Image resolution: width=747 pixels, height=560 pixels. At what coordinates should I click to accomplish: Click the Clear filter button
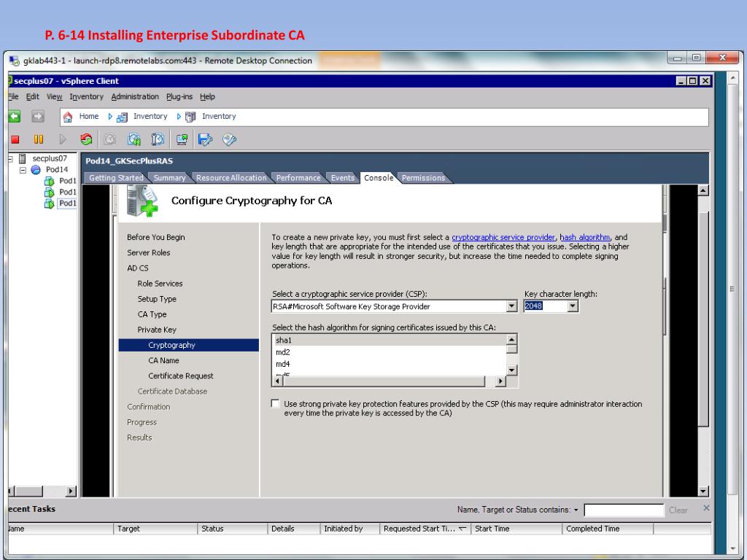[x=678, y=510]
